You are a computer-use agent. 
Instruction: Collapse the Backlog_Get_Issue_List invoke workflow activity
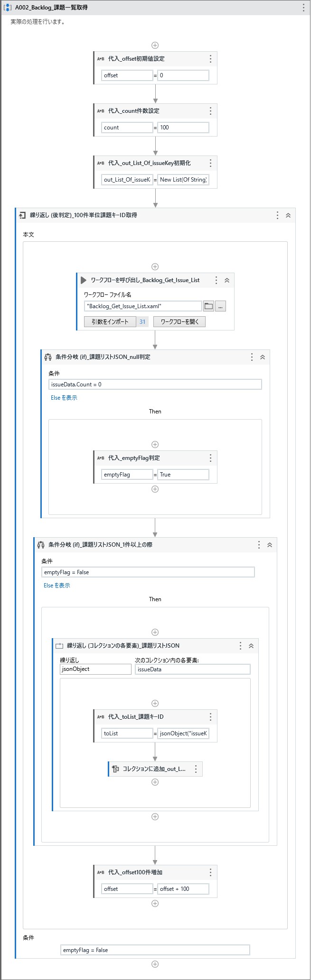(x=227, y=280)
